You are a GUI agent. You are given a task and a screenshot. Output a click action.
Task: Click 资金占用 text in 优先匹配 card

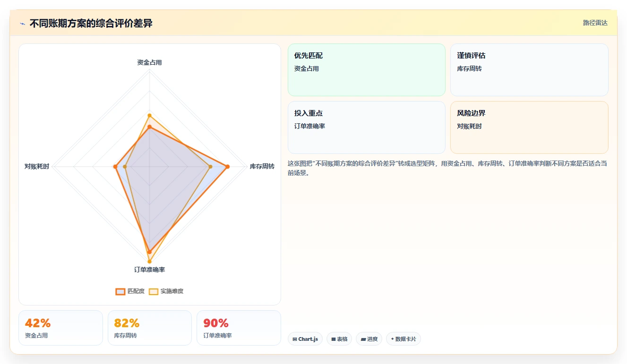click(x=307, y=68)
